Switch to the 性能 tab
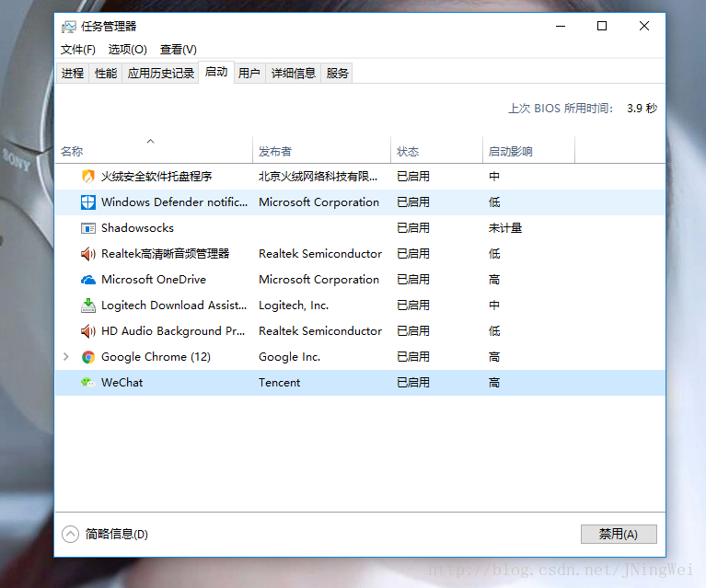Screen dimensions: 706x588 106,74
